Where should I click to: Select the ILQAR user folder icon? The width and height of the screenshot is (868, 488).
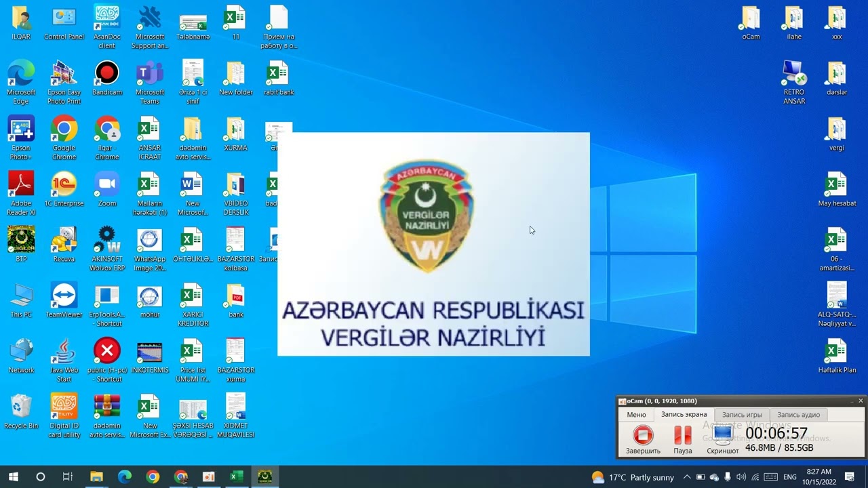(x=21, y=24)
